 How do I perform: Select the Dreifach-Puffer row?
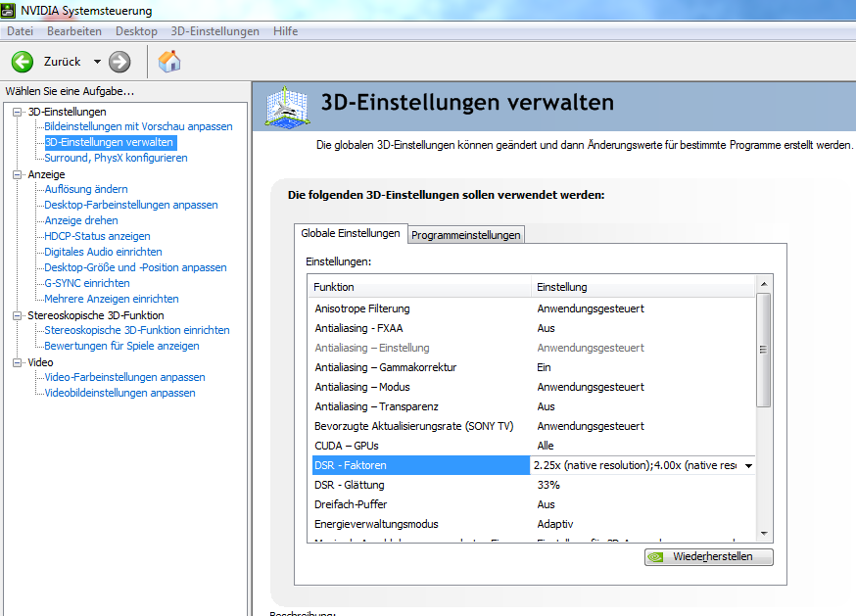point(532,504)
